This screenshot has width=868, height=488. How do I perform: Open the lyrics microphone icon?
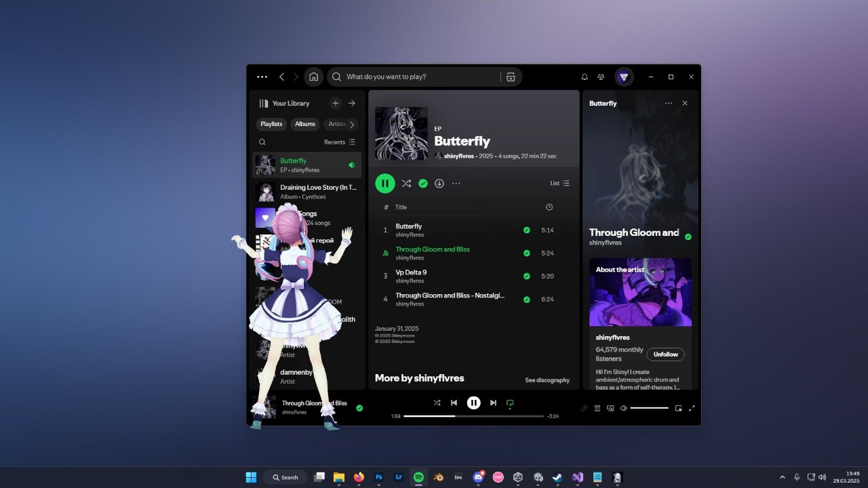pyautogui.click(x=584, y=408)
